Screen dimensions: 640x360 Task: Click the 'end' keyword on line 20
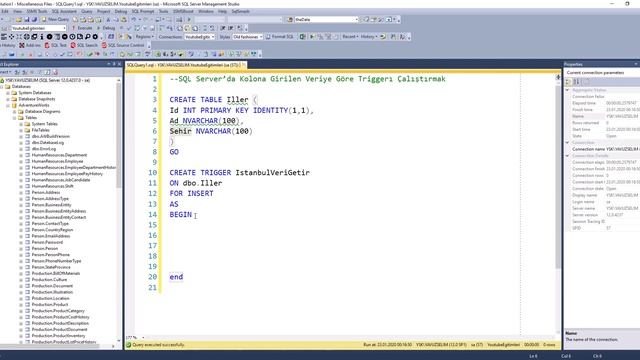[x=176, y=277]
